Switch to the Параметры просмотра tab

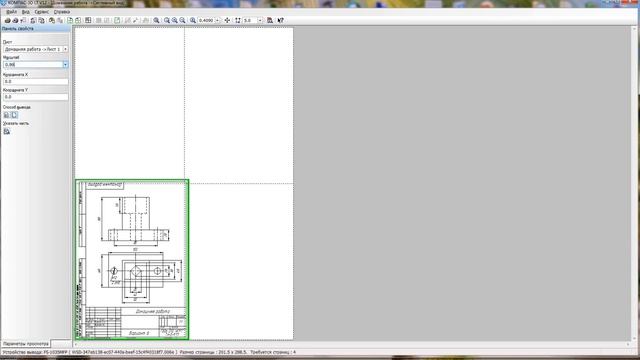click(25, 344)
